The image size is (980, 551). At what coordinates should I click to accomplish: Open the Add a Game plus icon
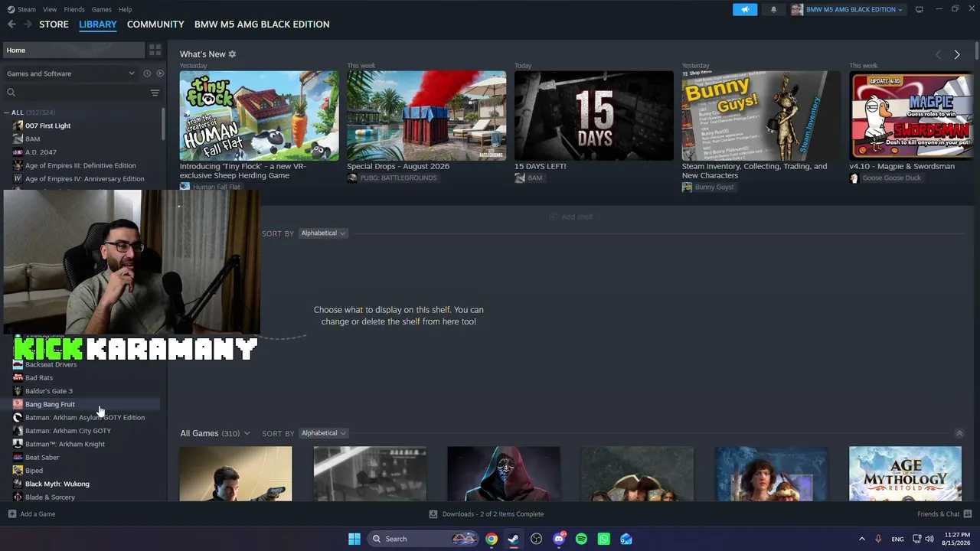point(11,514)
